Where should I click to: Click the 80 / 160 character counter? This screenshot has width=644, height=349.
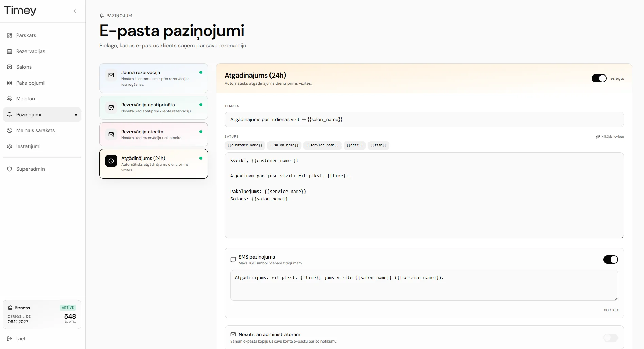611,310
